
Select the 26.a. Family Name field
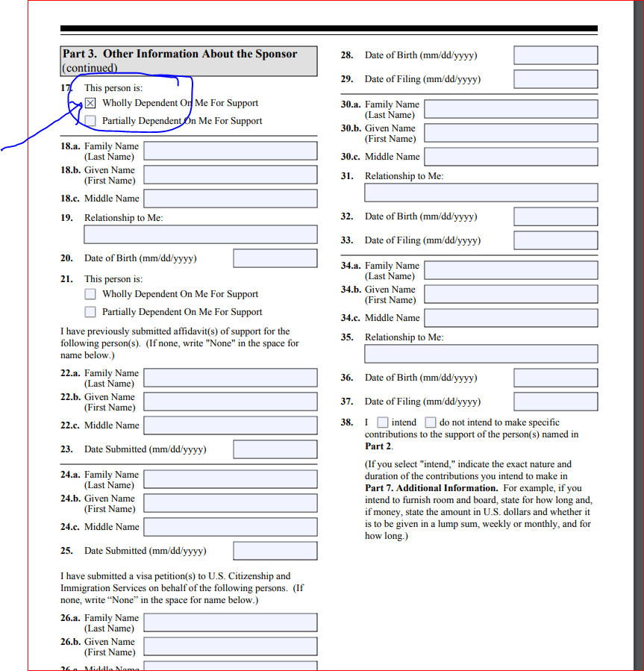(230, 622)
